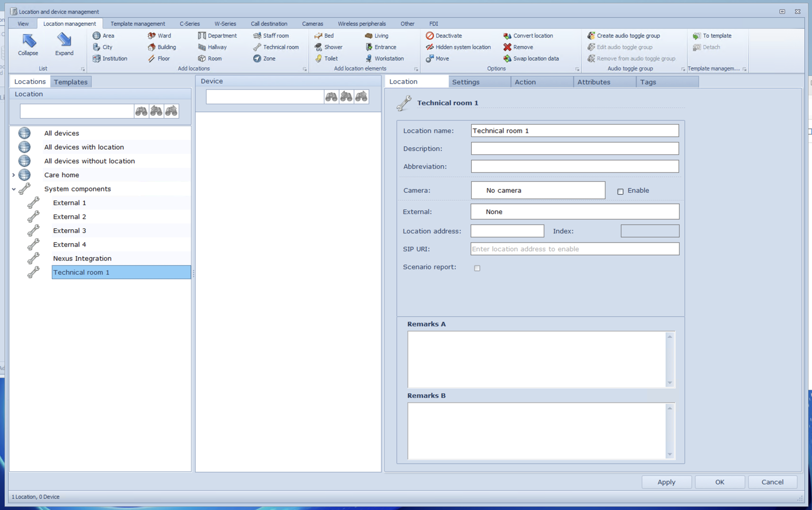
Task: Select the Building add-location icon
Action: tap(151, 47)
